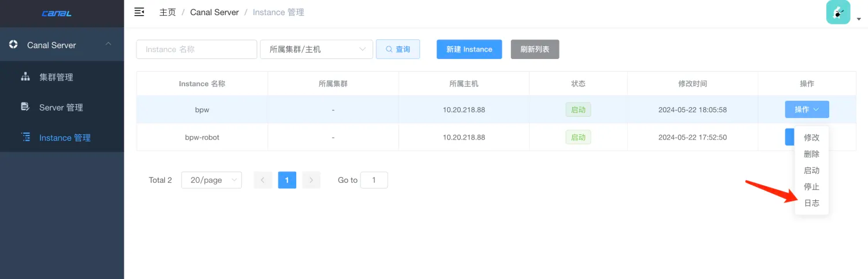Choose 启动 from the action menu
This screenshot has height=279, width=868.
[x=811, y=170]
